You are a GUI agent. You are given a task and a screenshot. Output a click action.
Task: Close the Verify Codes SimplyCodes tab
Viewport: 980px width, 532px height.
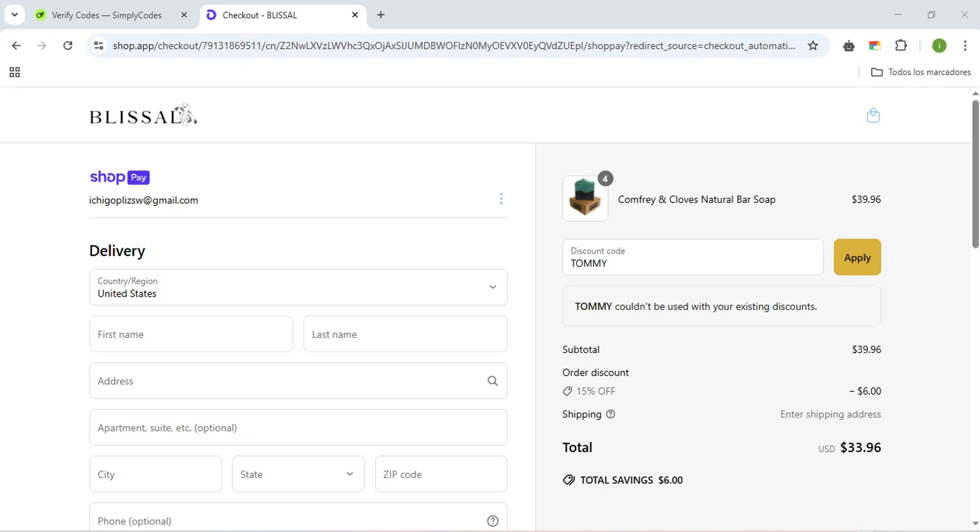click(184, 15)
